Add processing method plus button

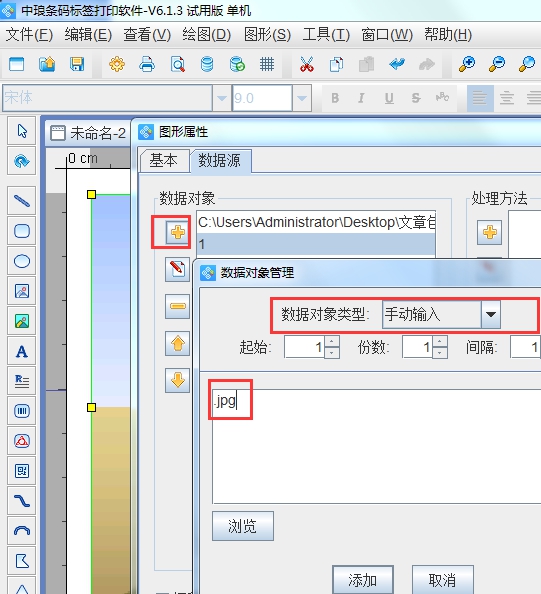[489, 232]
